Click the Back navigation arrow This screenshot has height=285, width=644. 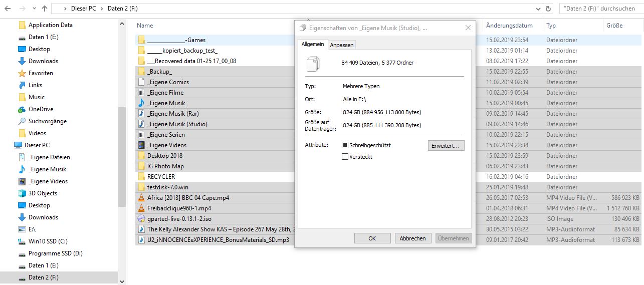click(8, 9)
